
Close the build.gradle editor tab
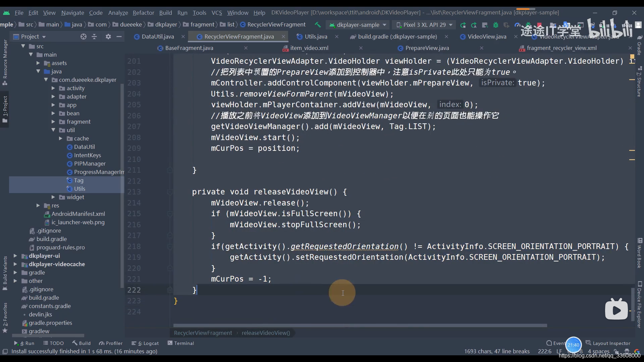[x=446, y=37]
